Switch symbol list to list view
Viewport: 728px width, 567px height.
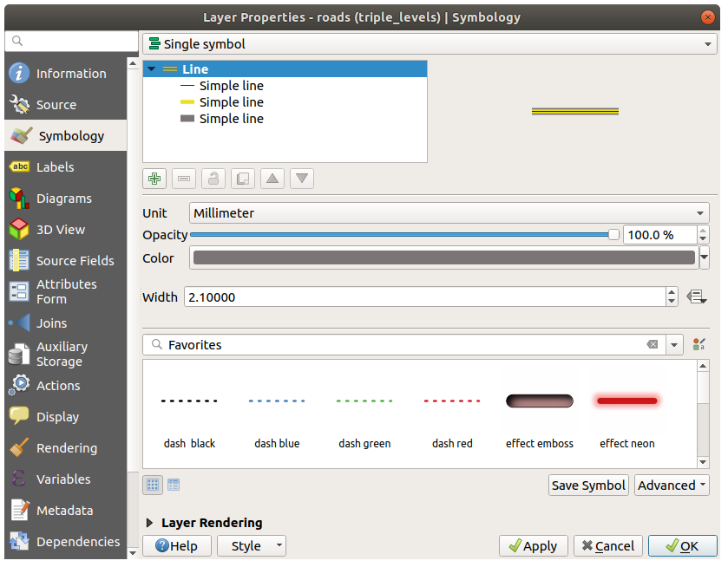coord(174,485)
